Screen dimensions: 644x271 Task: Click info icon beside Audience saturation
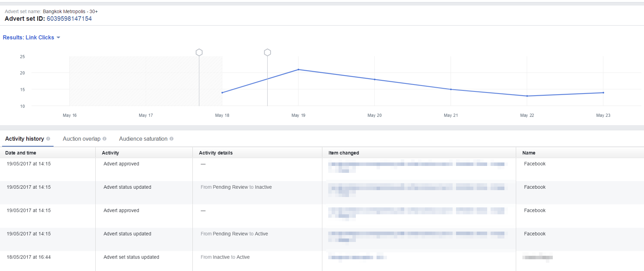(x=171, y=139)
